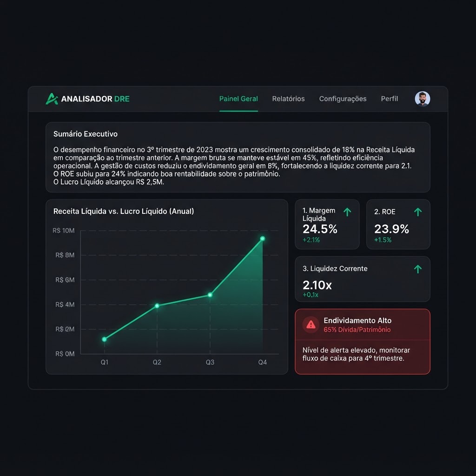Click the 2.10x Liquidez Corrente value
Image resolution: width=476 pixels, height=476 pixels.
click(317, 285)
